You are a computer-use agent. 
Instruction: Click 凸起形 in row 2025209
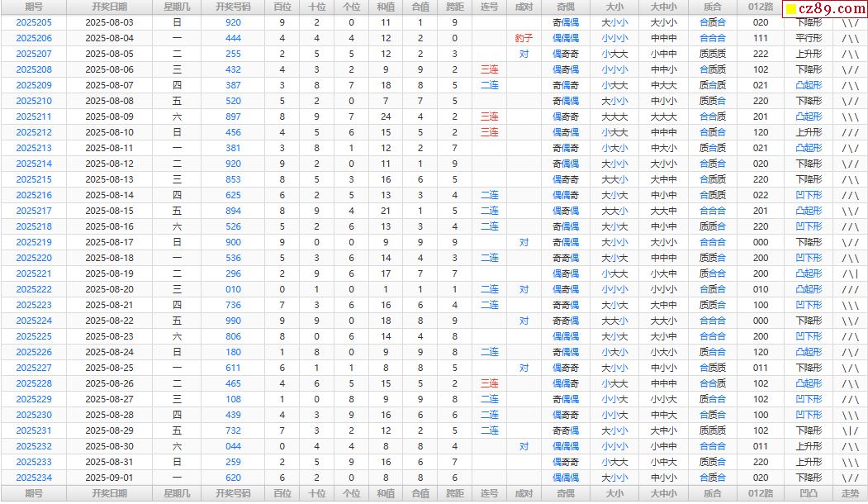[x=809, y=85]
